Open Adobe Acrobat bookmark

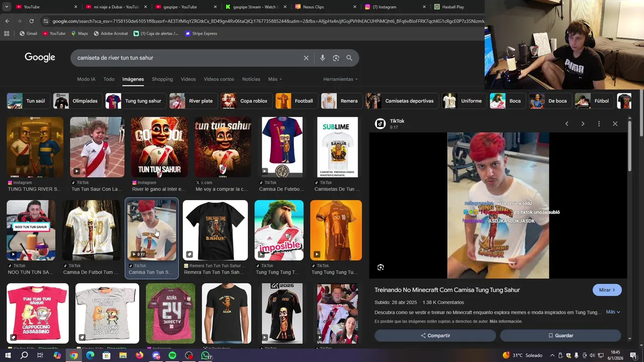pos(111,33)
